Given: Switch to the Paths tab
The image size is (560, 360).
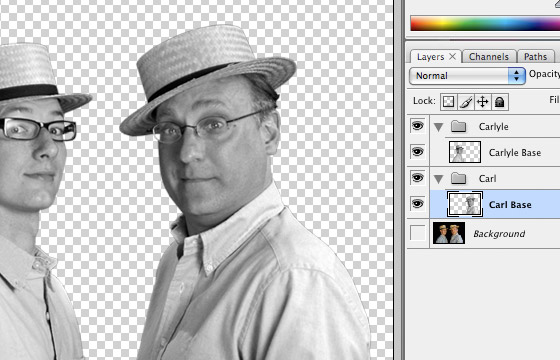Looking at the screenshot, I should click(x=535, y=57).
